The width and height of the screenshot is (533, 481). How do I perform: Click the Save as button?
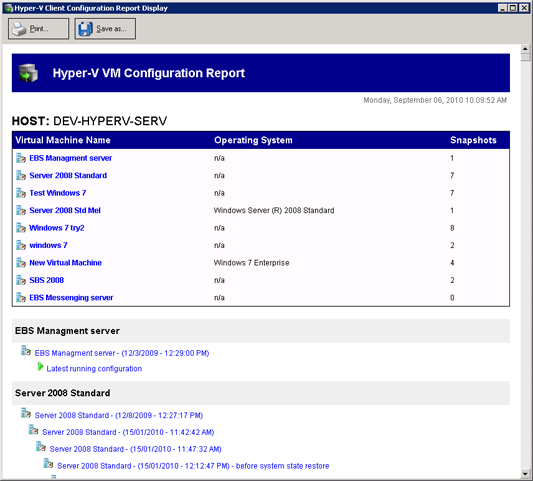pos(105,29)
